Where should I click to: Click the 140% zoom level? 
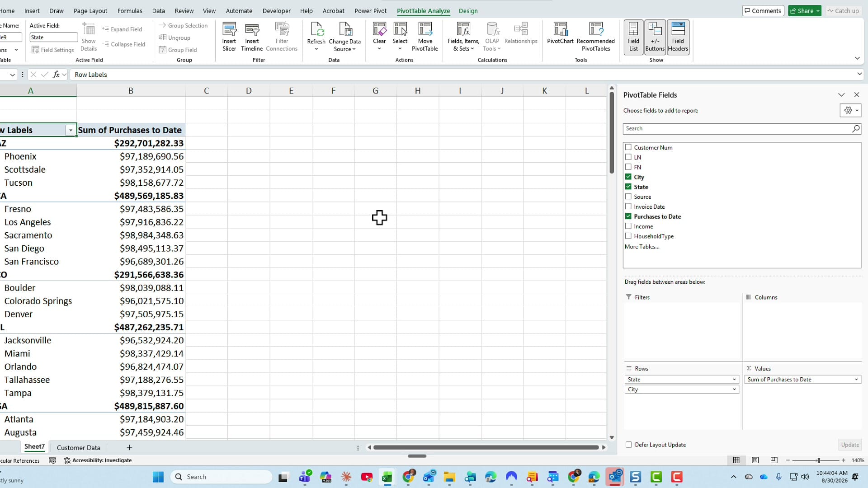click(858, 460)
